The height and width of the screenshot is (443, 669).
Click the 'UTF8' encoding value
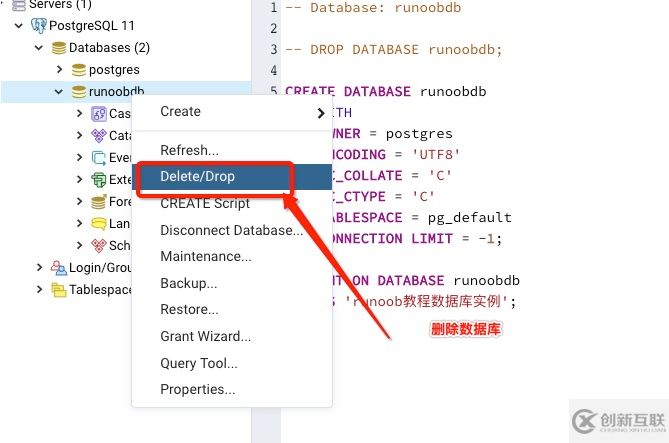pyautogui.click(x=436, y=154)
